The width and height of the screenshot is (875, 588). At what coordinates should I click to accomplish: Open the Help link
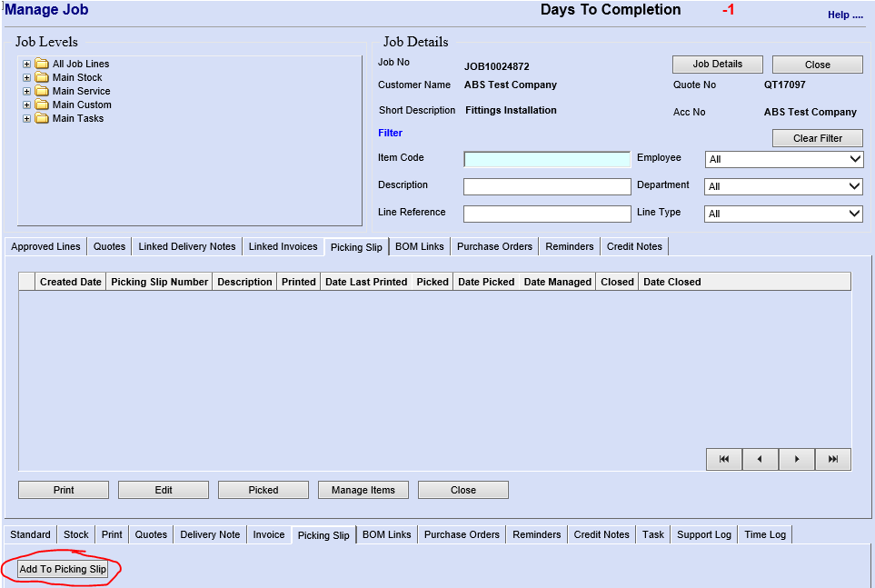[844, 15]
